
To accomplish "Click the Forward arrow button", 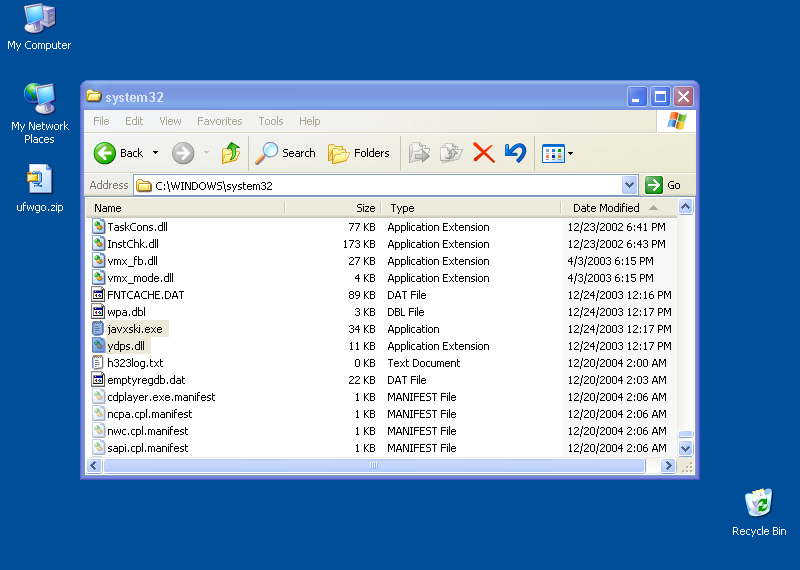I will point(183,153).
